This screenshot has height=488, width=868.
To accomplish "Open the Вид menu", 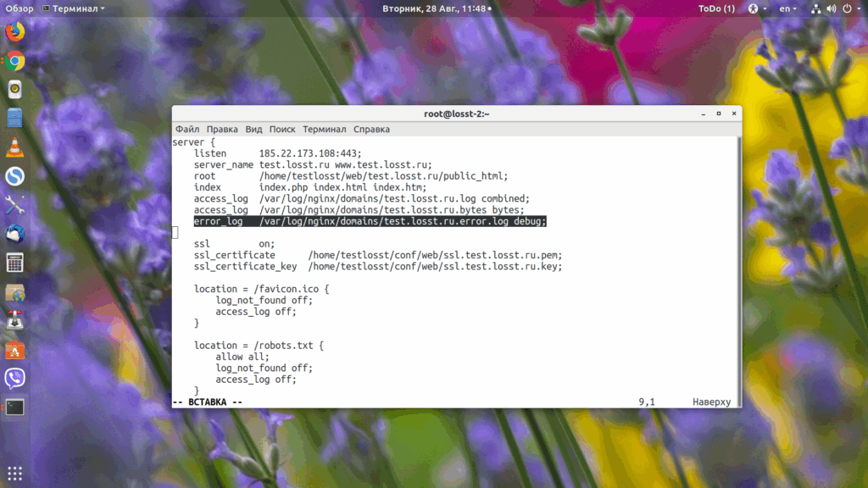I will point(253,129).
